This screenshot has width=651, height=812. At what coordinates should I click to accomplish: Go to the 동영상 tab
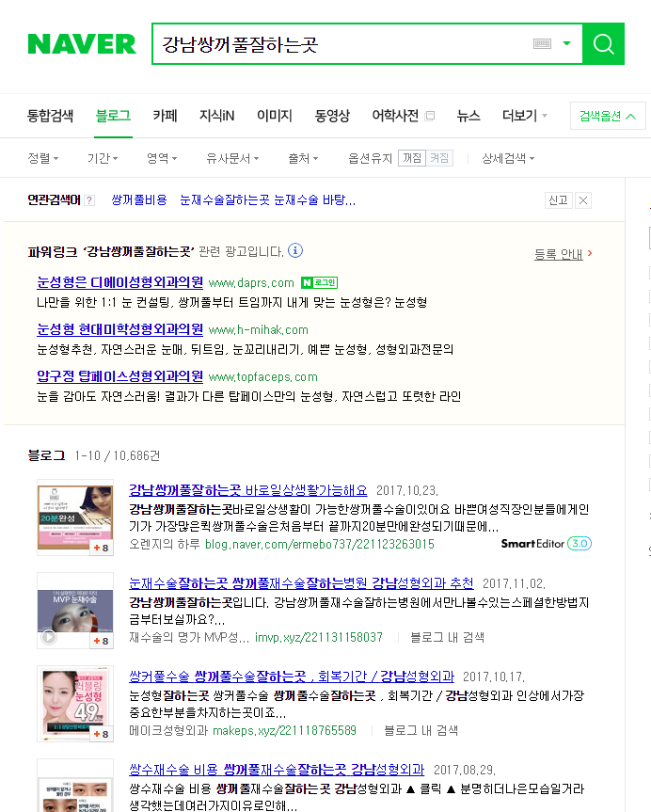(332, 116)
